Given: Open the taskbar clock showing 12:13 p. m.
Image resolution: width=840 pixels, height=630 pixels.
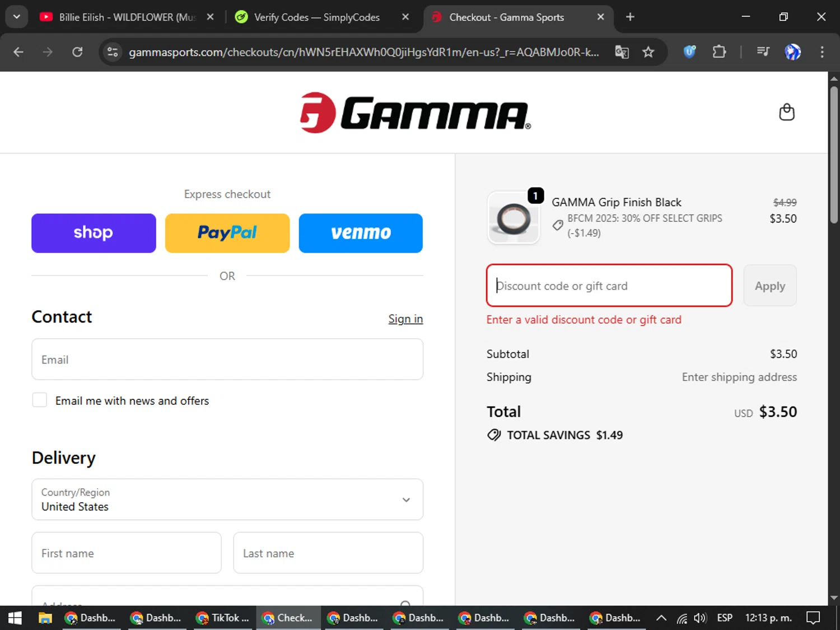Looking at the screenshot, I should 768,618.
